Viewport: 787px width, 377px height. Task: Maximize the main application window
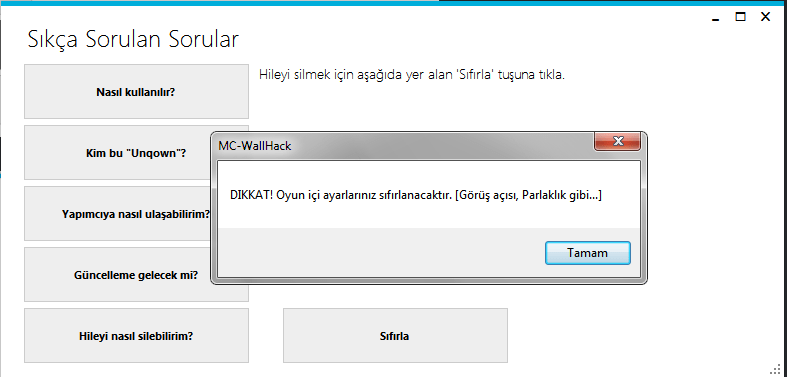click(x=740, y=17)
